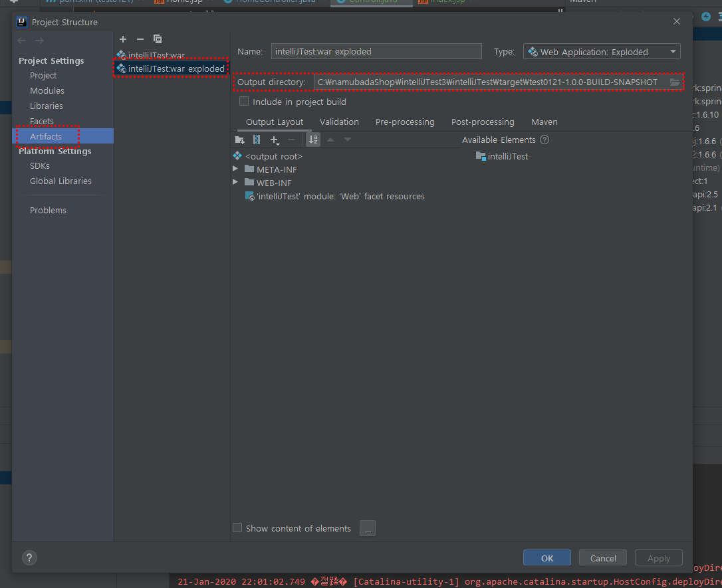Toggle Show content of elements checkbox

coord(237,528)
